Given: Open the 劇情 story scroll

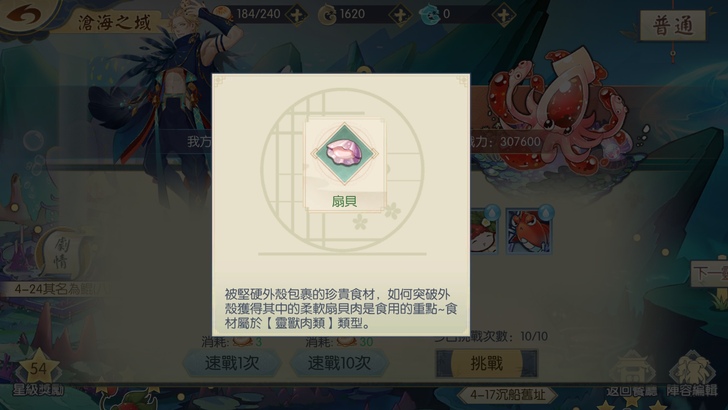Looking at the screenshot, I should (x=61, y=253).
